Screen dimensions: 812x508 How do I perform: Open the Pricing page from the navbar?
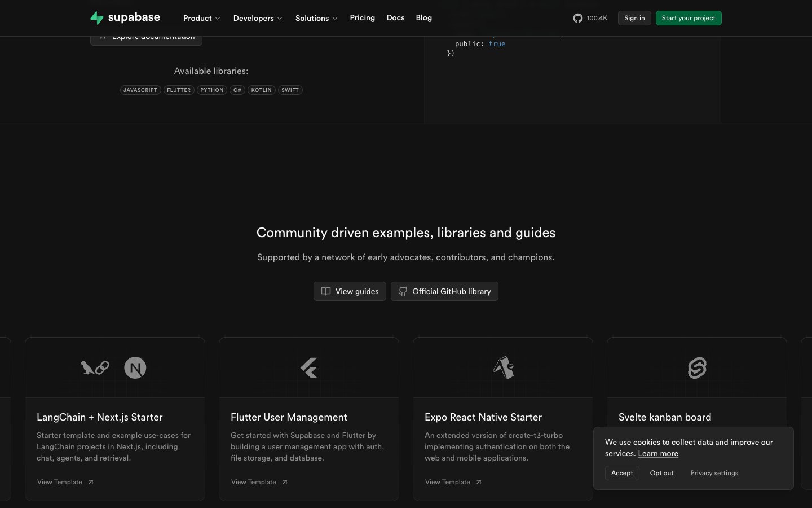pyautogui.click(x=362, y=18)
